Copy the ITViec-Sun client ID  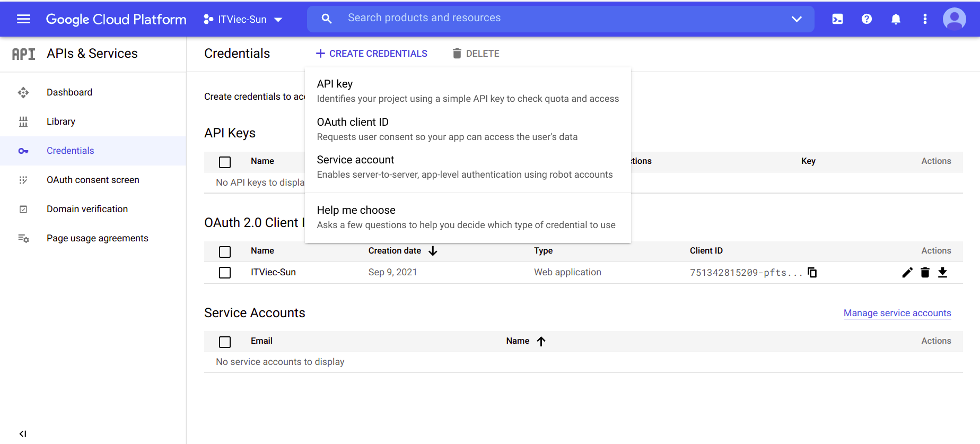click(x=812, y=272)
